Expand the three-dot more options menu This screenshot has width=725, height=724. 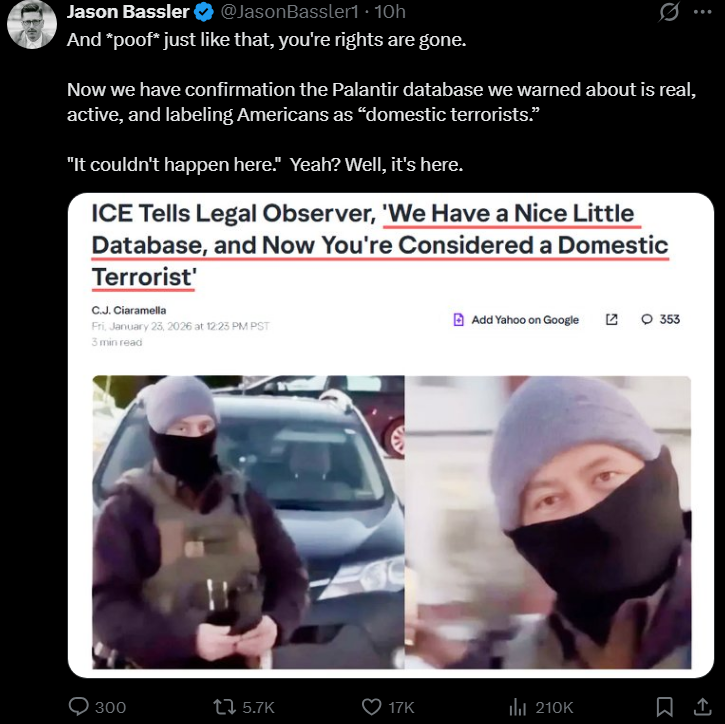coord(703,12)
